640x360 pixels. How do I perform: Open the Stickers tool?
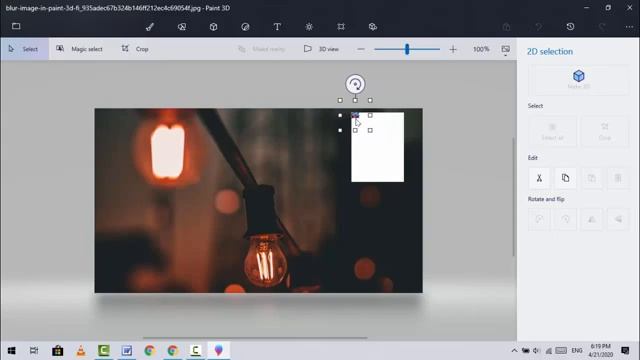(245, 27)
